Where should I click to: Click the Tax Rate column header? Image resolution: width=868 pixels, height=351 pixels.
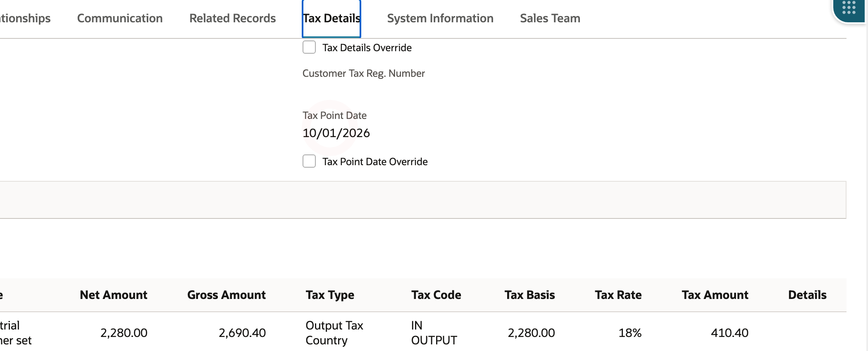tap(618, 295)
